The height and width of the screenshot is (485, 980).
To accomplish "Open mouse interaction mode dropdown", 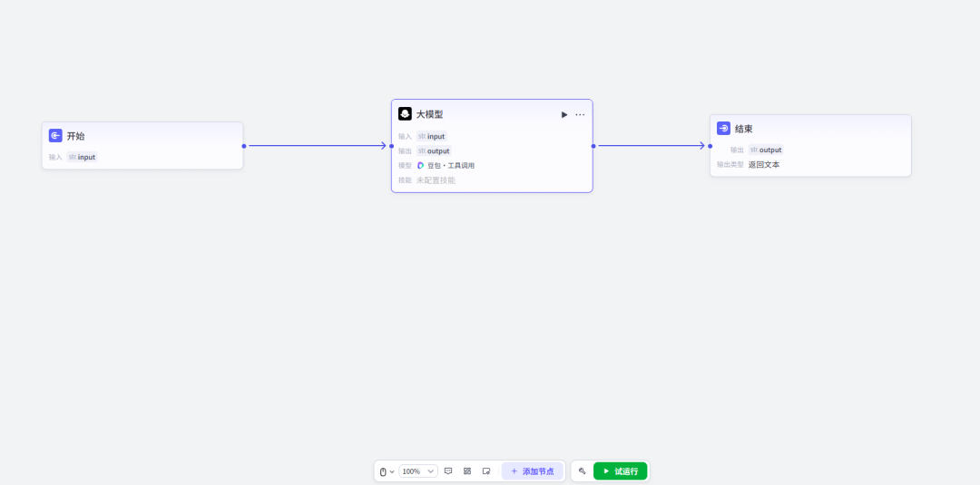I will click(387, 471).
